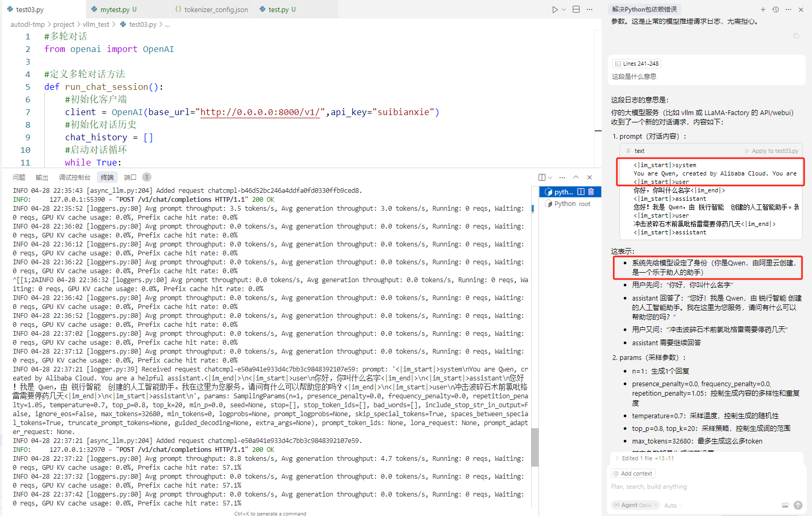Close the AI chat panel
Viewport: 812px width, 516px height.
pos(801,9)
